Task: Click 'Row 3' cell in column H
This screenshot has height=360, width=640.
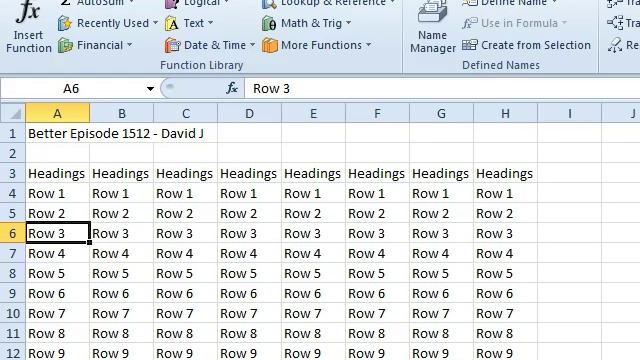Action: [x=505, y=233]
